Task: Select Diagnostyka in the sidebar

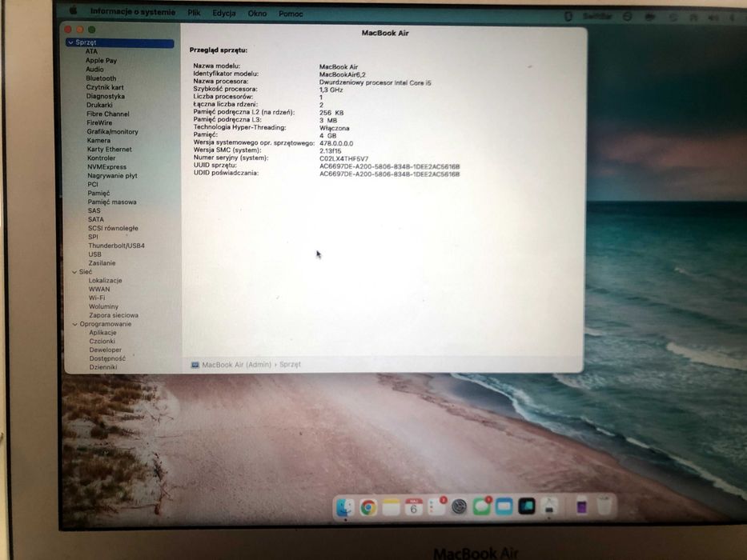Action: click(x=106, y=96)
